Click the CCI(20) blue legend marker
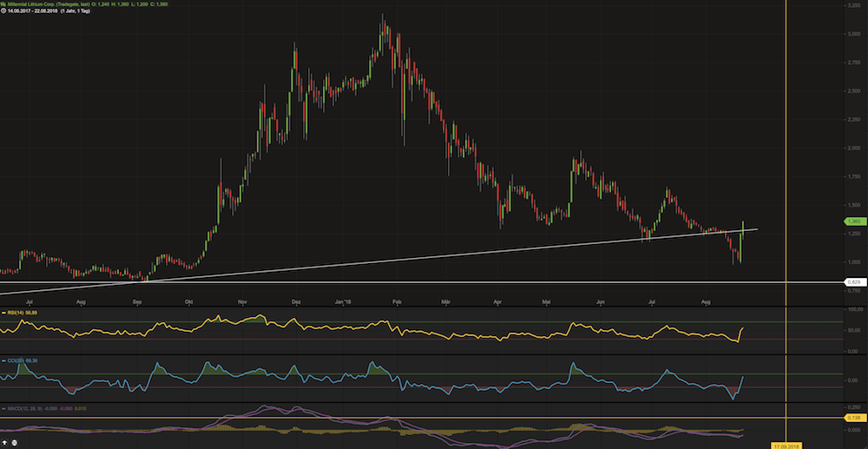The image size is (868, 449). point(3,359)
